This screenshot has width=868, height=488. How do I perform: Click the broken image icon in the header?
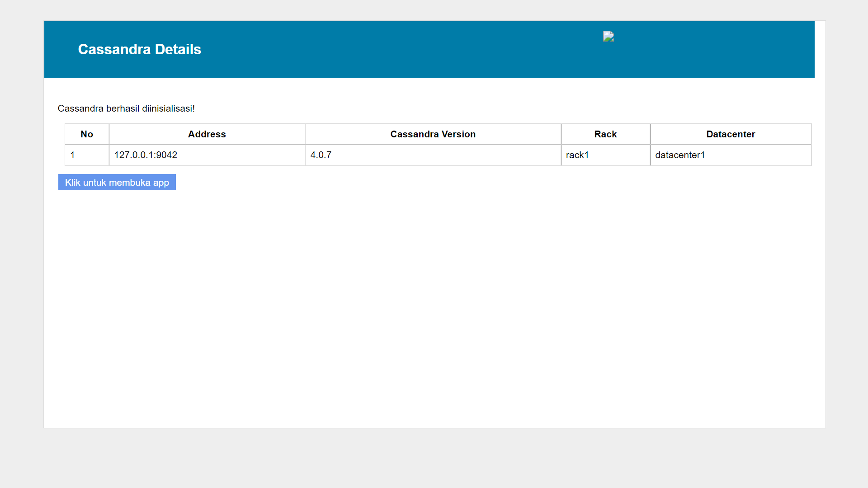tap(608, 37)
